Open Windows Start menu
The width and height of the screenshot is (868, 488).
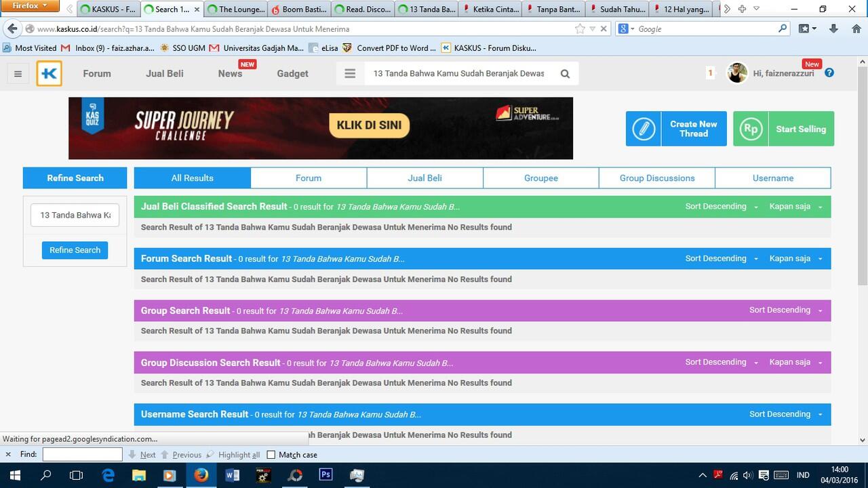click(x=15, y=475)
